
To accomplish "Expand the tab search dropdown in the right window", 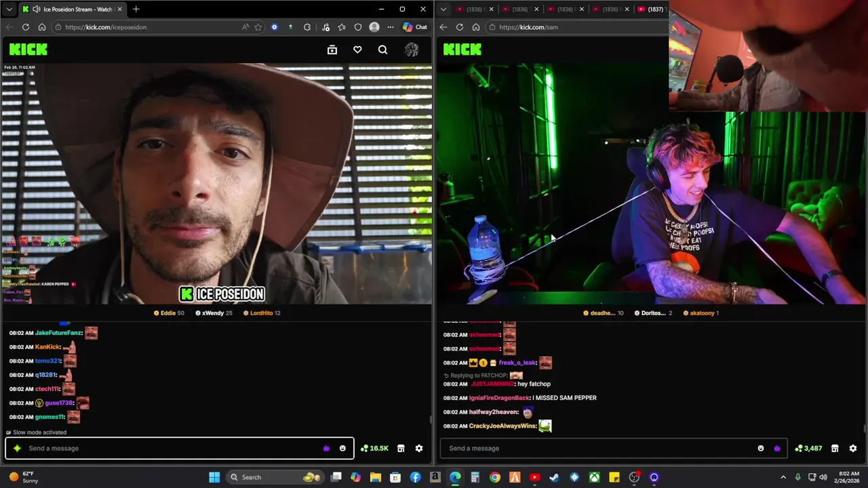I will click(443, 9).
